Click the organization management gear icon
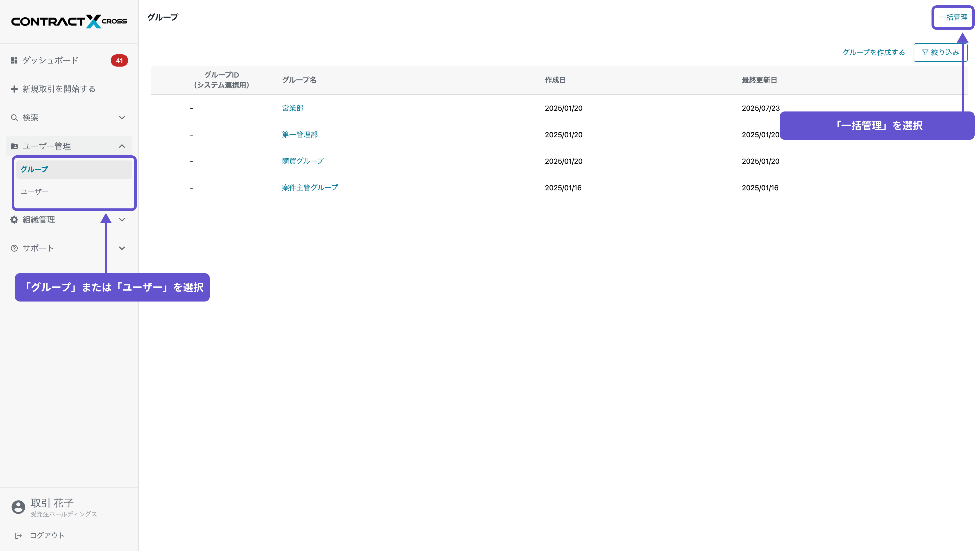 coord(14,220)
